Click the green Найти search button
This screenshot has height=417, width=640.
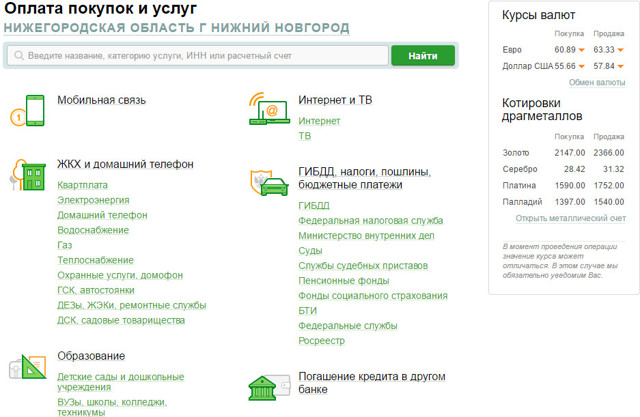(x=423, y=55)
